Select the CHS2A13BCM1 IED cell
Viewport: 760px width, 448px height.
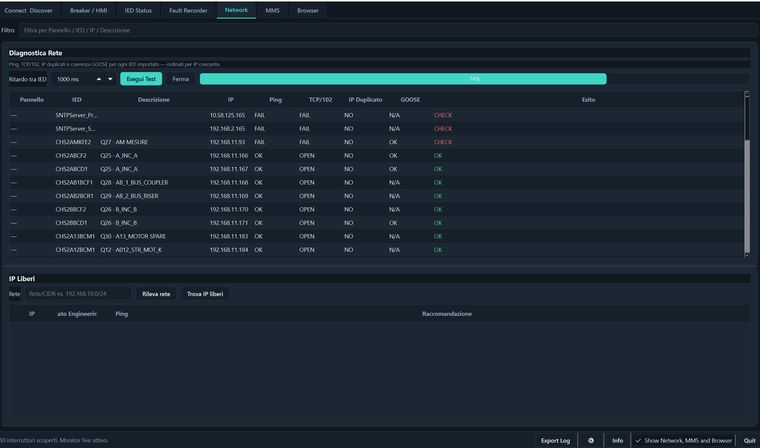75,237
